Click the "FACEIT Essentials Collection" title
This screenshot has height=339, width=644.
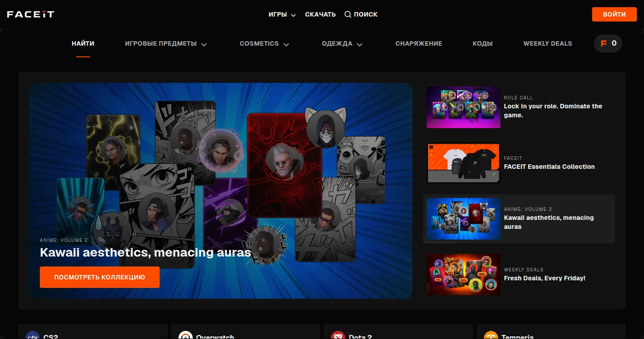click(549, 167)
